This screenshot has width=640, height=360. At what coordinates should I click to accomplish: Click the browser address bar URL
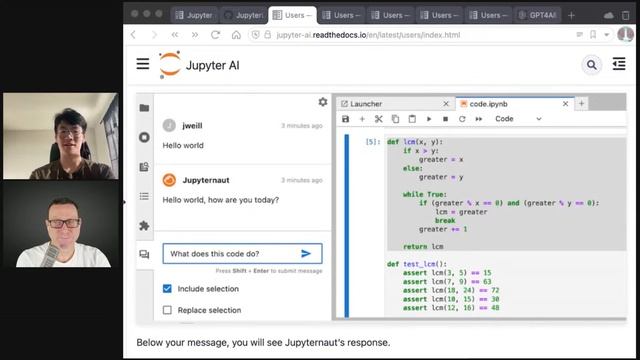(368, 35)
